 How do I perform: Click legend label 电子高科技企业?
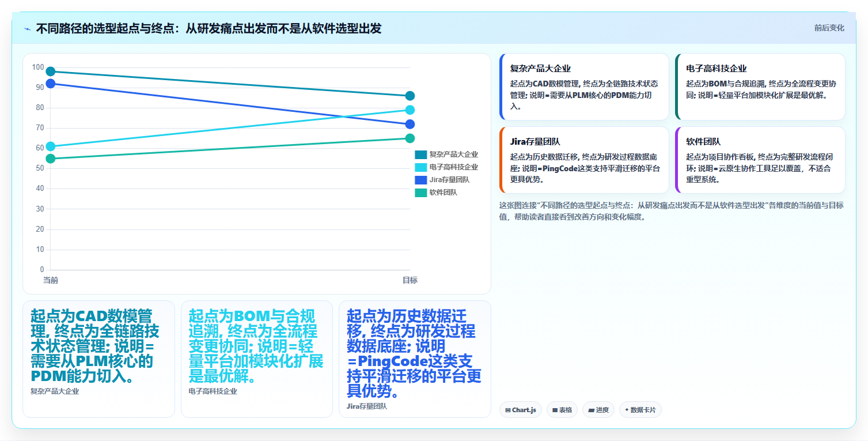coord(454,167)
